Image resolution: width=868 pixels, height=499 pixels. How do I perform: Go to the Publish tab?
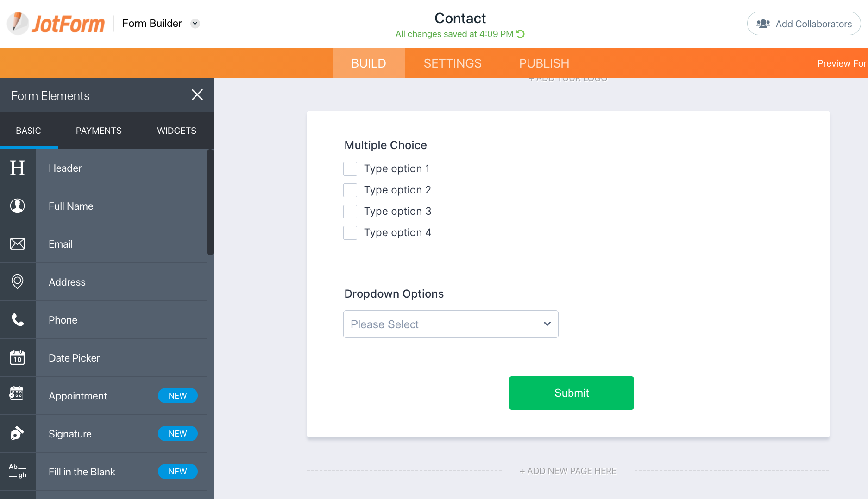(544, 63)
